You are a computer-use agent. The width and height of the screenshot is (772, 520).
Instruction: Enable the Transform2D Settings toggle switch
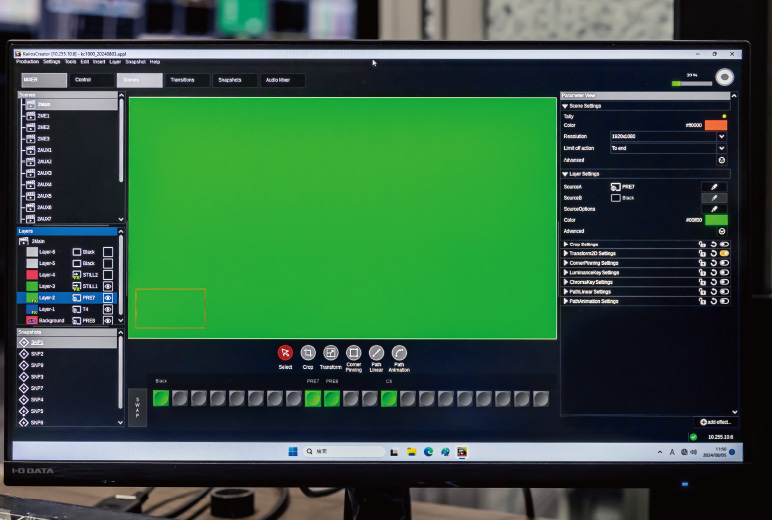724,253
